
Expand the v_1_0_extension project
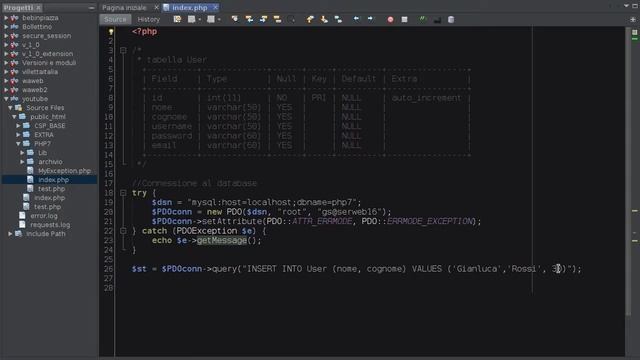tap(6, 54)
